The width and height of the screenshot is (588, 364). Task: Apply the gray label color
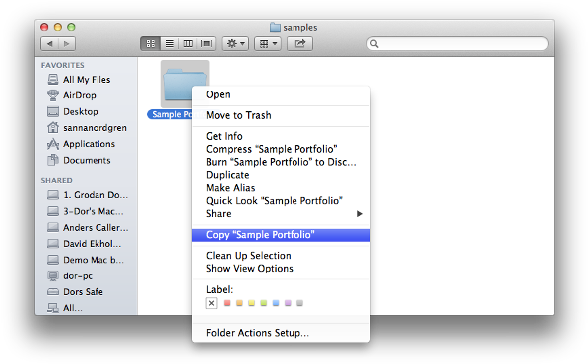[299, 303]
